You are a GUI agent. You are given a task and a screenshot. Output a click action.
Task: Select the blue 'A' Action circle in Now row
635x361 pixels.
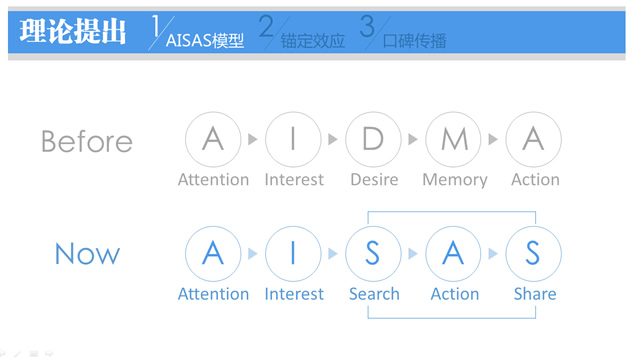tap(453, 254)
